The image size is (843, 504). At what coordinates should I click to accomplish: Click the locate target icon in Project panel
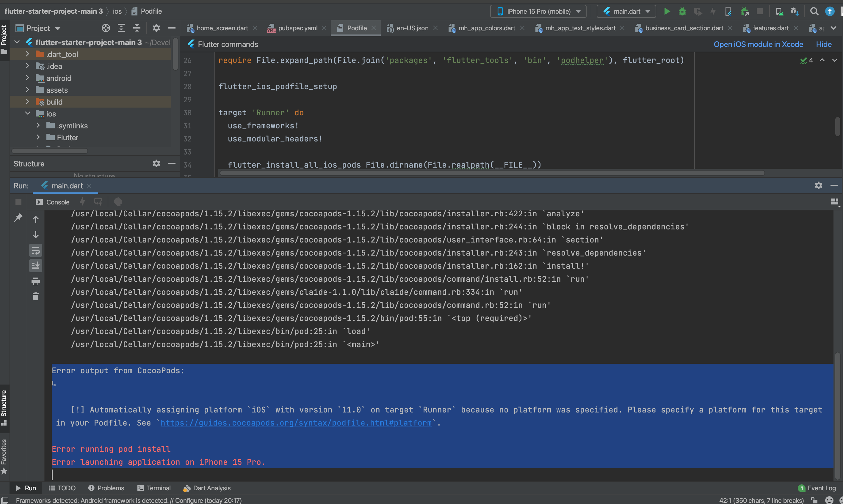(106, 28)
